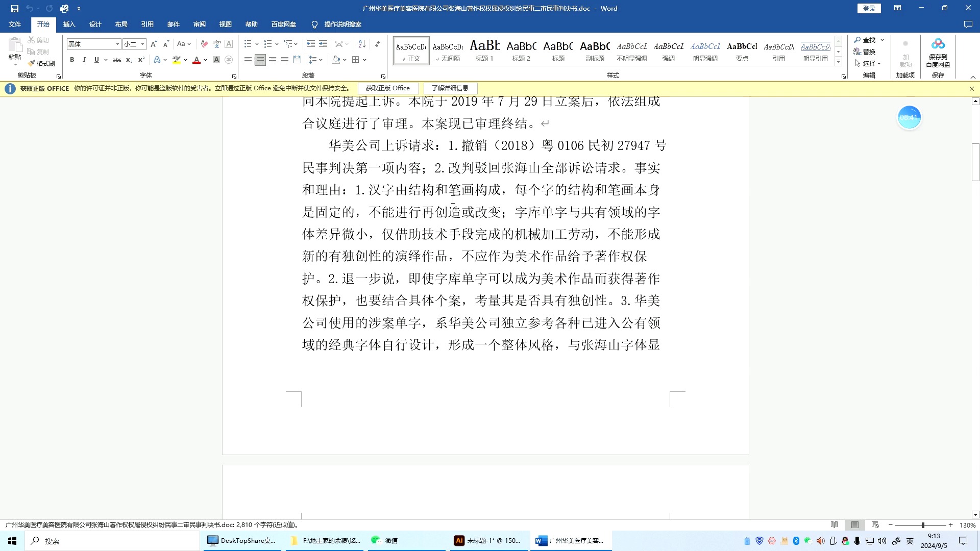Click 登录 sign-in button
This screenshot has height=551, width=980.
[869, 8]
